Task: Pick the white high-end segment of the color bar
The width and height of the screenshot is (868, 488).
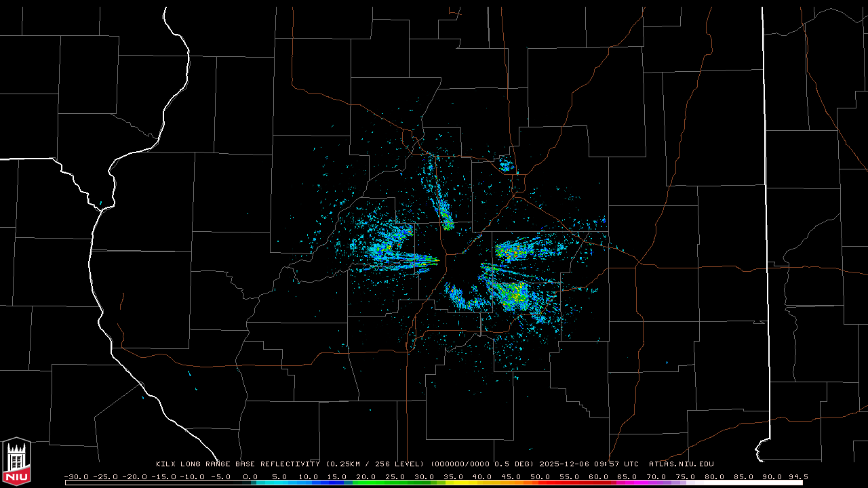Action: [746, 483]
